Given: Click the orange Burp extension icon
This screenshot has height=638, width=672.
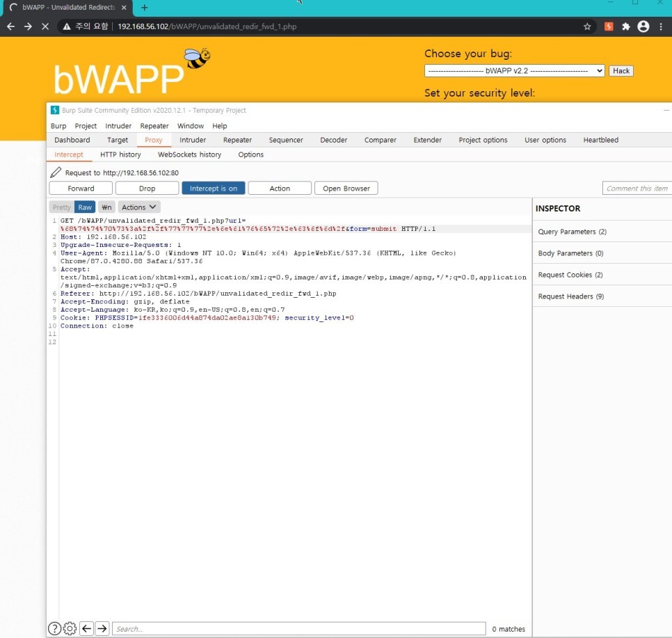Looking at the screenshot, I should [x=609, y=26].
